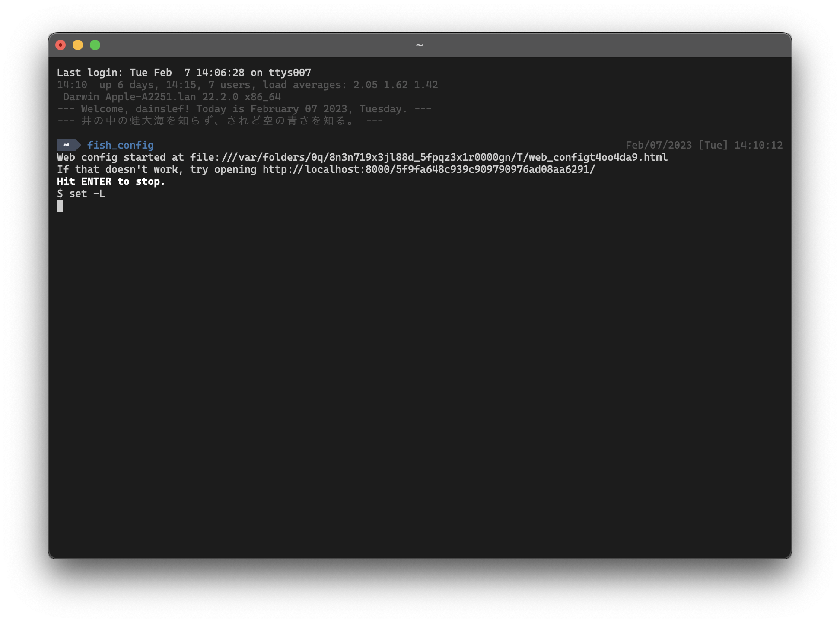Click the fish_config command text
This screenshot has width=840, height=623.
121,145
